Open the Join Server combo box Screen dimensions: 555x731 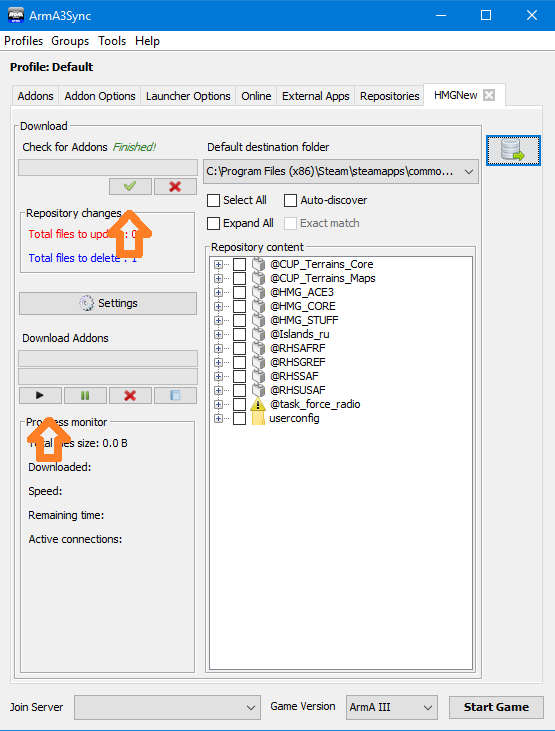point(167,707)
